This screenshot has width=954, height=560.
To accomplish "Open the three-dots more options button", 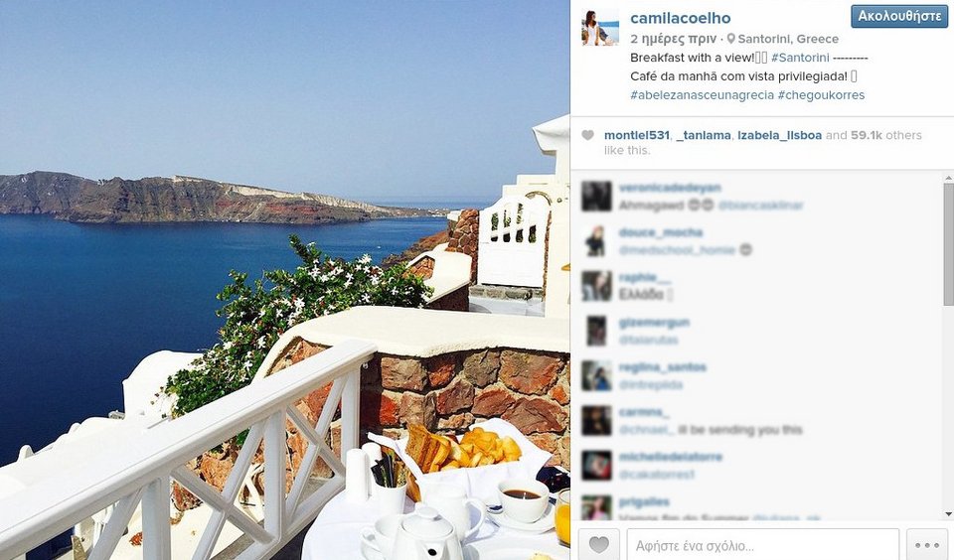I will [x=927, y=544].
